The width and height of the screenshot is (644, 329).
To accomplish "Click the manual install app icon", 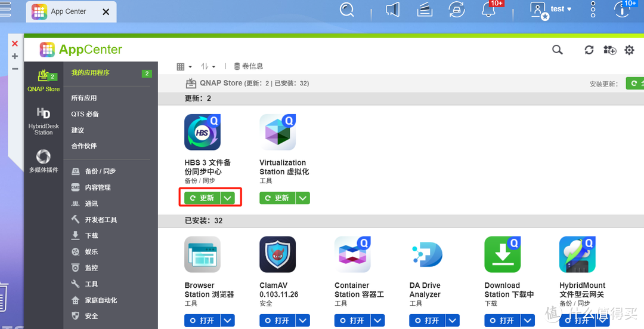I will pyautogui.click(x=609, y=50).
